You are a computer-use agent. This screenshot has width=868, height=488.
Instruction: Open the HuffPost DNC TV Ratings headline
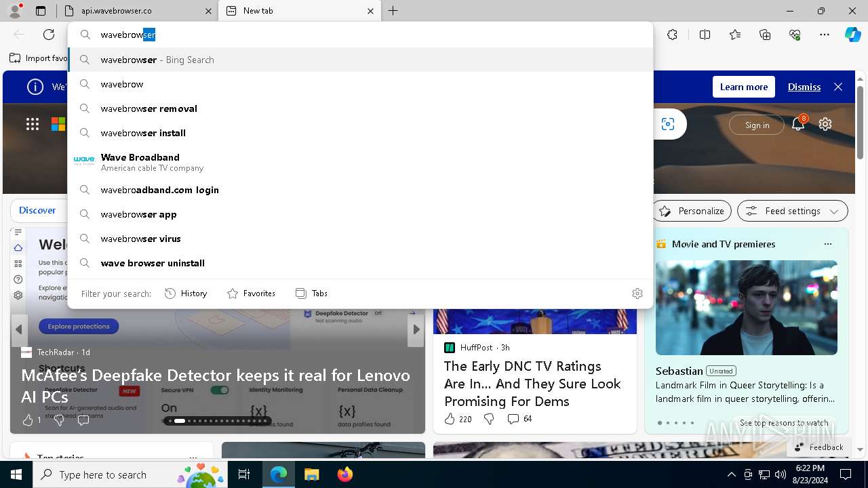click(x=532, y=384)
